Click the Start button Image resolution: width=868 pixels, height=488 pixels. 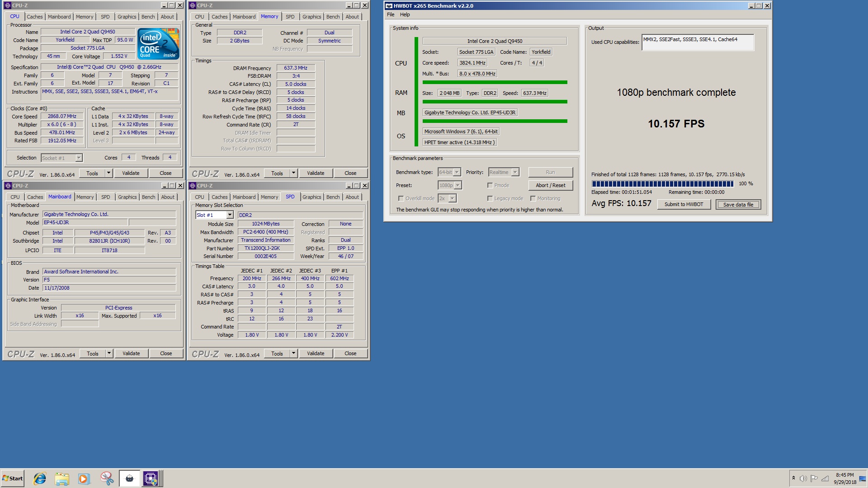click(12, 479)
